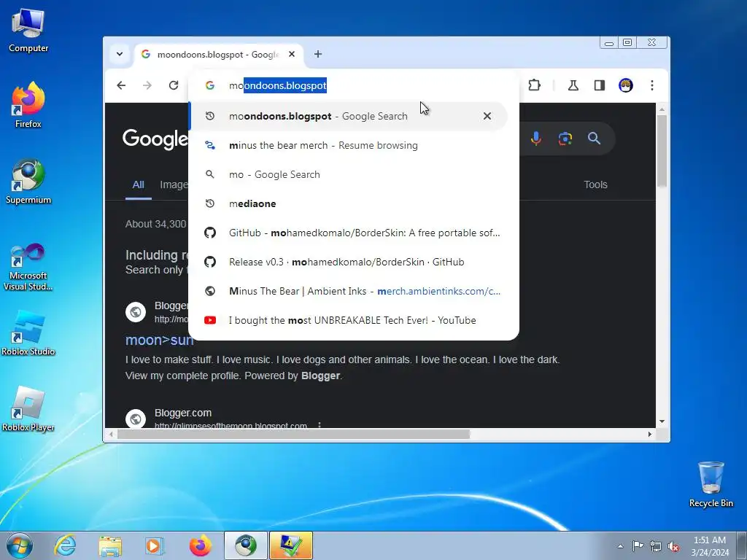Select the Roblox Studio desktop shortcut
Image resolution: width=747 pixels, height=560 pixels.
[28, 333]
